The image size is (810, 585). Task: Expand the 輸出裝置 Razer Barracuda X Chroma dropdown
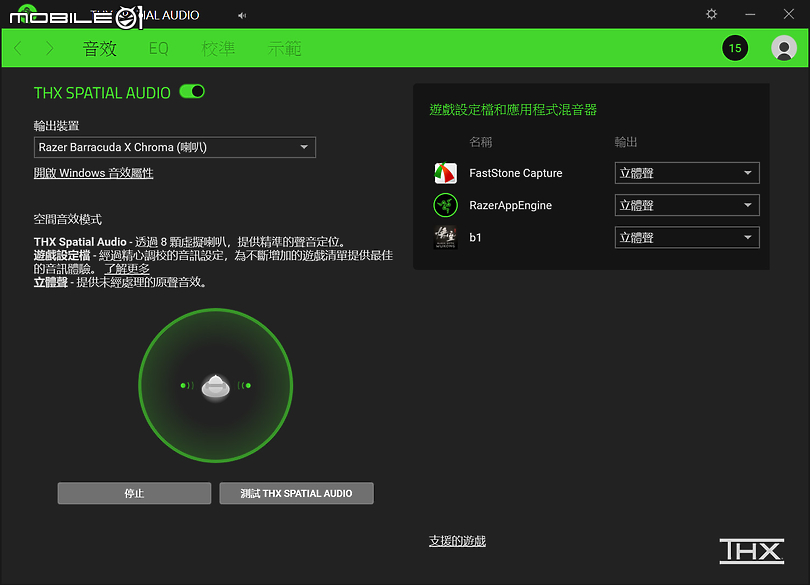pyautogui.click(x=175, y=147)
